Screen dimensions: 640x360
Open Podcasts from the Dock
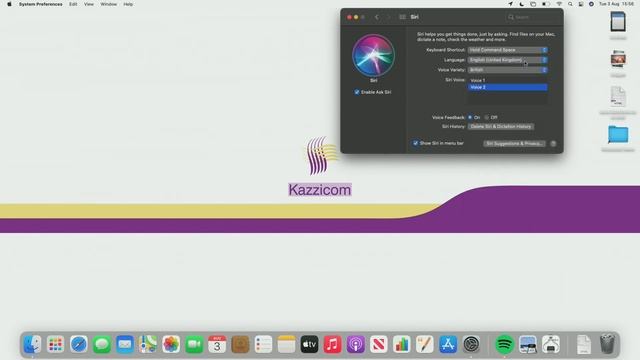tap(356, 344)
